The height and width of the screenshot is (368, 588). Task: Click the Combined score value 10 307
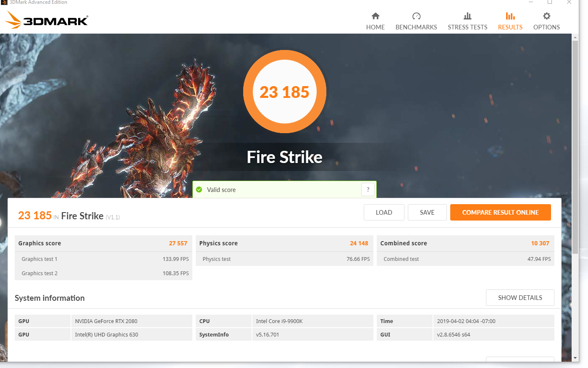coord(540,243)
